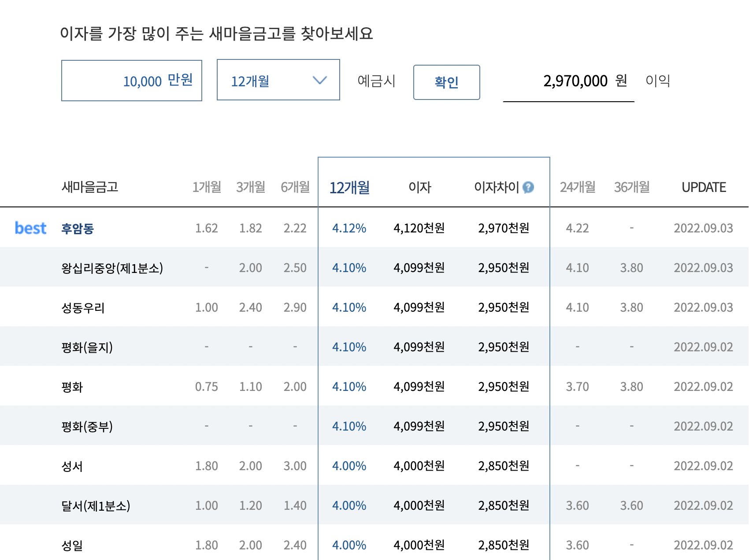Open the 성동우리 bank entry

click(83, 308)
